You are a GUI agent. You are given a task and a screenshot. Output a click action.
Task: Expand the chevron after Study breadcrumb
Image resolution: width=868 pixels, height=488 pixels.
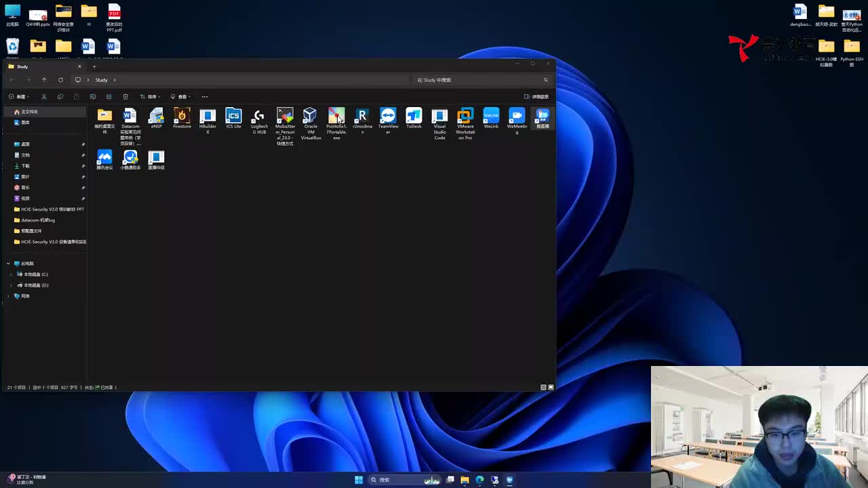pos(115,80)
